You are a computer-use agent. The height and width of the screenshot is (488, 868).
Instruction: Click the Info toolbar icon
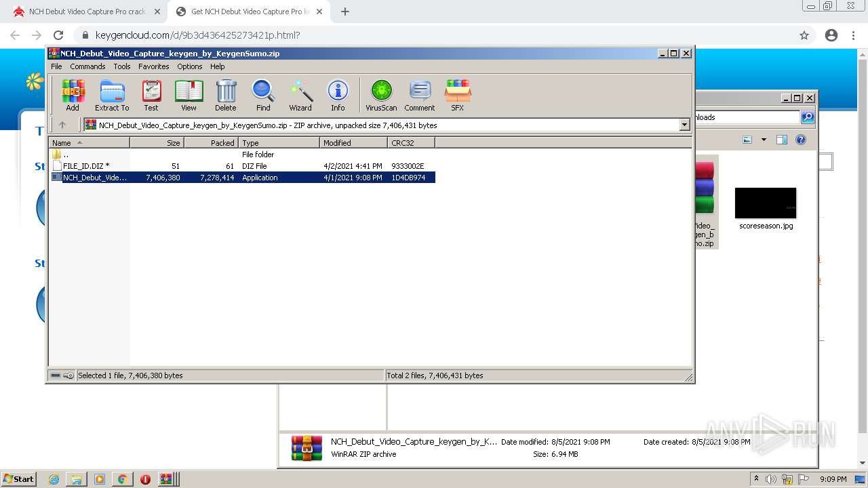[x=338, y=95]
